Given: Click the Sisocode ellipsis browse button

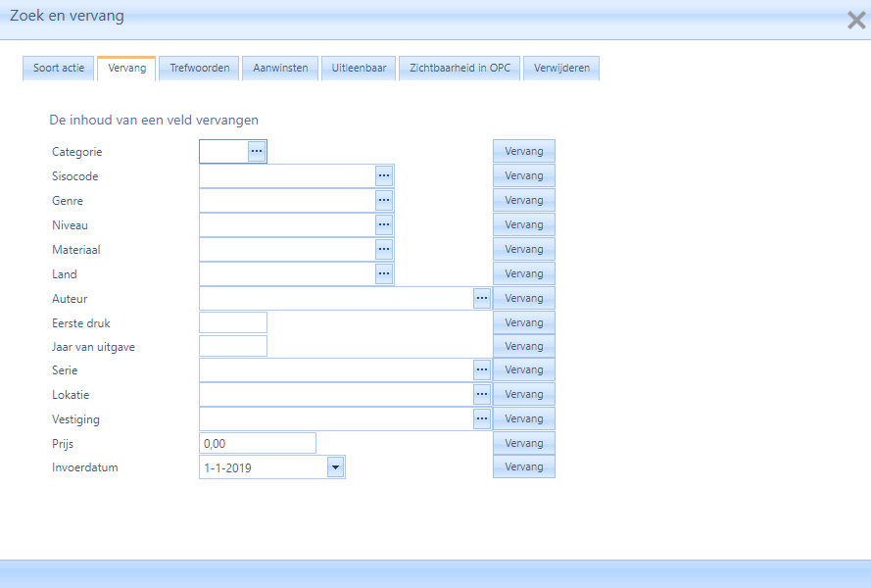Looking at the screenshot, I should click(x=384, y=175).
